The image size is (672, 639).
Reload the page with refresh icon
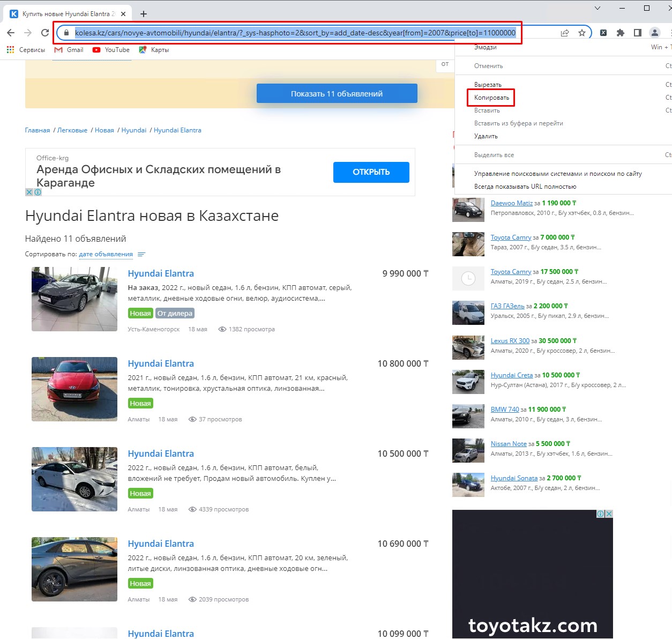click(45, 33)
